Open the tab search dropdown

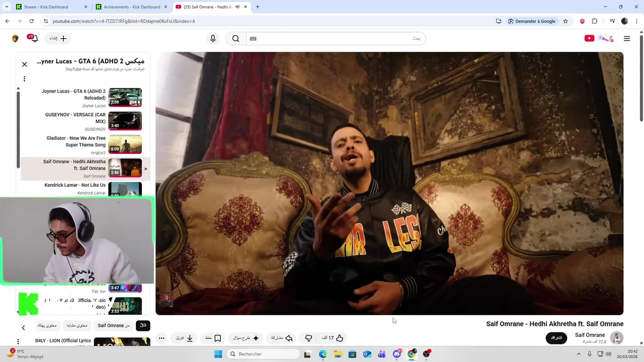coord(7,7)
